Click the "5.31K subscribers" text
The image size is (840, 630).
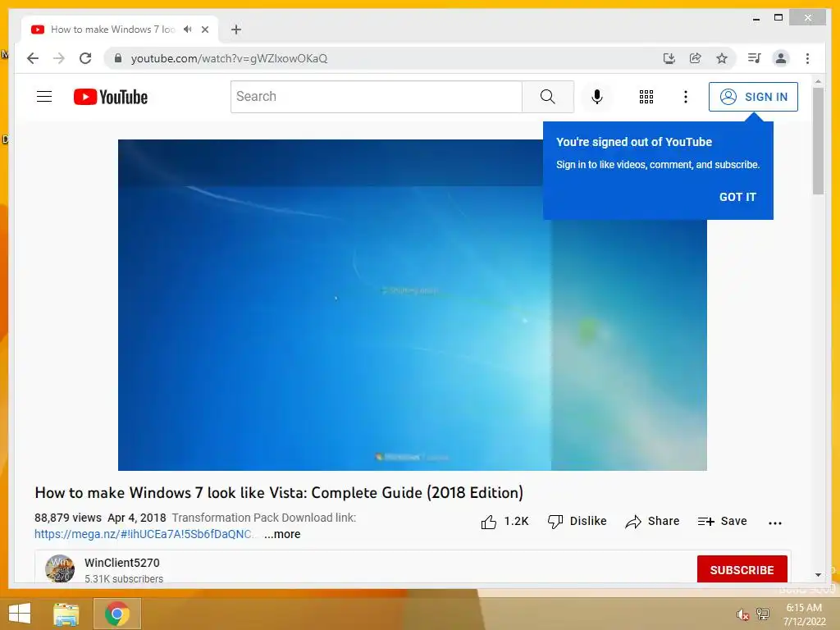[124, 579]
